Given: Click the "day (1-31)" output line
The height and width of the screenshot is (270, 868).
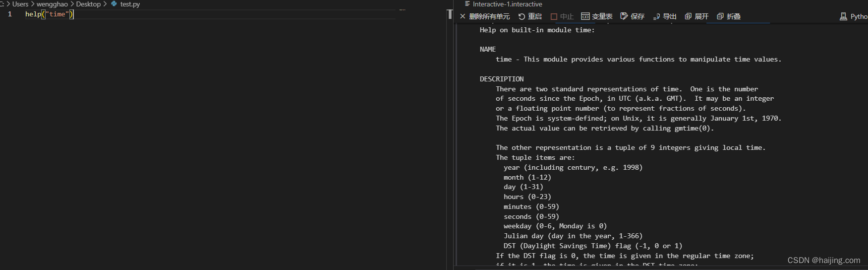Looking at the screenshot, I should point(523,187).
